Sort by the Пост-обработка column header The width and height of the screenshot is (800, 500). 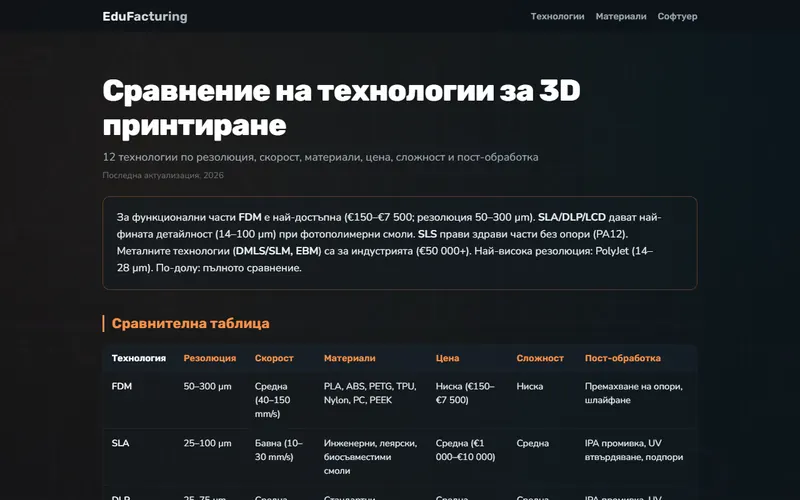pos(622,358)
